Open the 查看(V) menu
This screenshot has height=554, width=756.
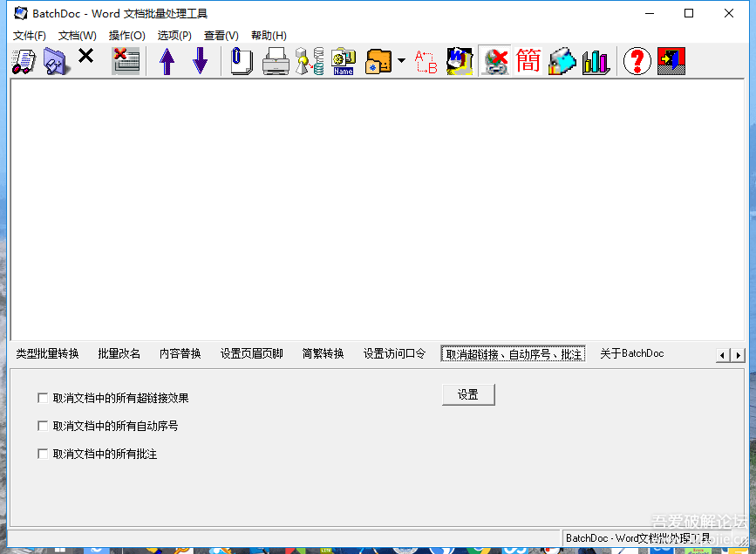click(x=221, y=35)
